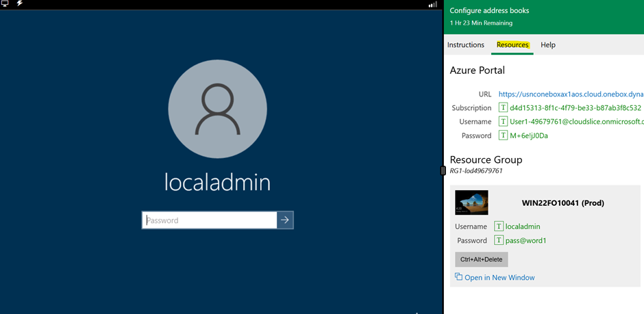Send Ctrl+Alt+Delete to the VM
644x314 pixels.
click(482, 259)
